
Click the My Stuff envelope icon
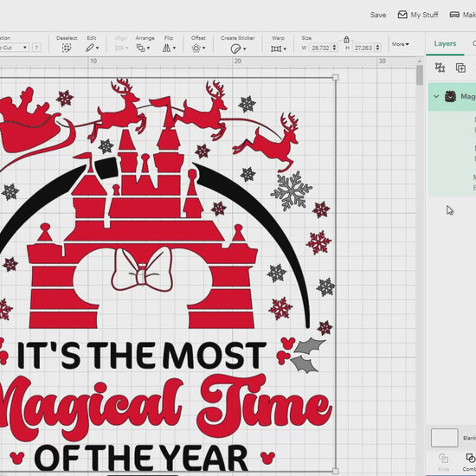coord(402,15)
